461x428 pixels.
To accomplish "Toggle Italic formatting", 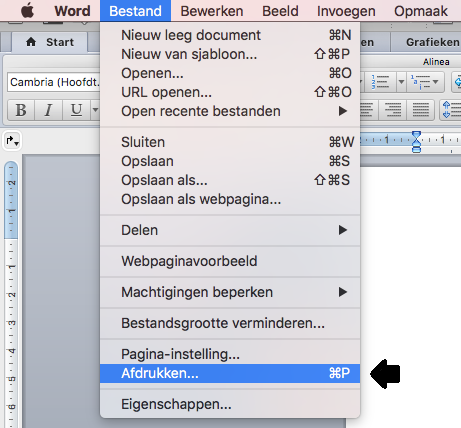I will click(x=48, y=110).
